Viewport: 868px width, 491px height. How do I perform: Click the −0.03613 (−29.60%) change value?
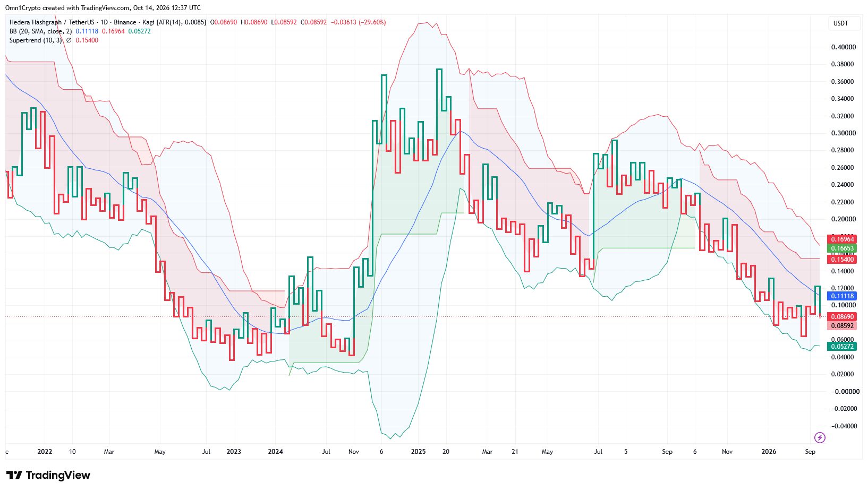point(359,22)
